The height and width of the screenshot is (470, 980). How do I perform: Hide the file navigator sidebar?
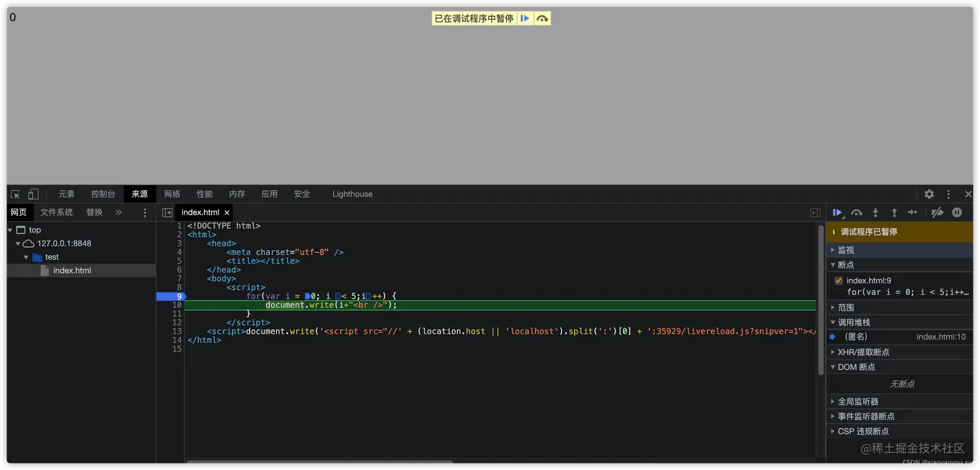click(x=167, y=213)
